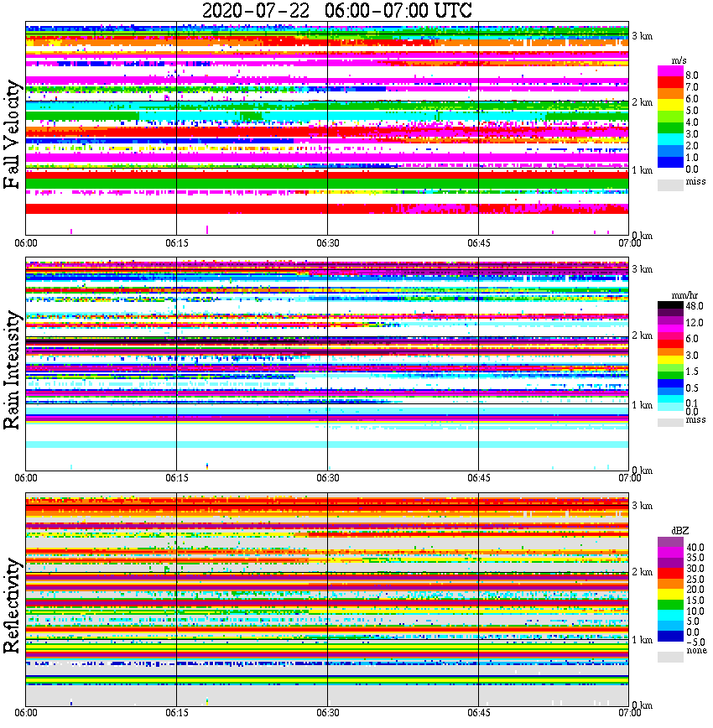Select the 'Rain Intensity' vertical axis label
Screen dimensions: 713x728
pos(12,370)
